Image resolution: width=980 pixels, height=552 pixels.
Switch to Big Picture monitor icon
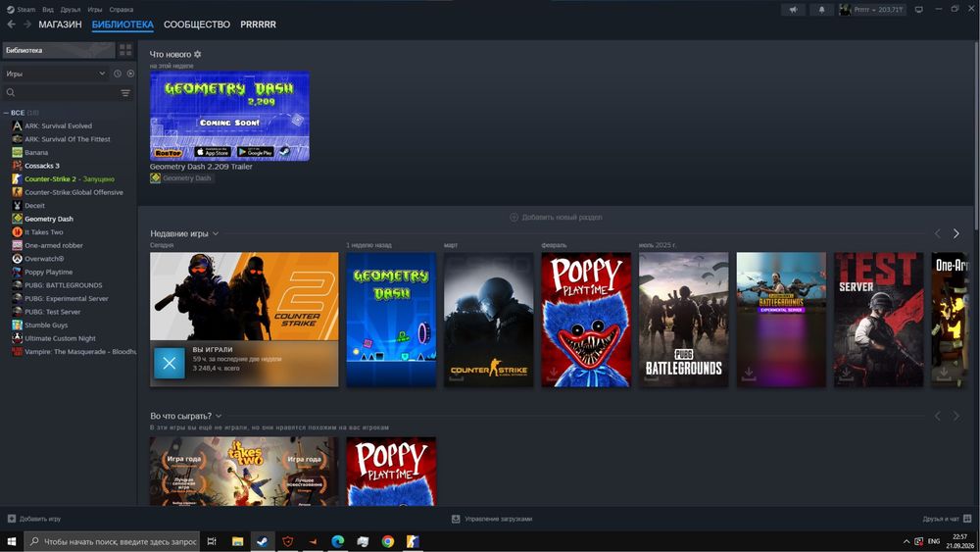coord(919,10)
